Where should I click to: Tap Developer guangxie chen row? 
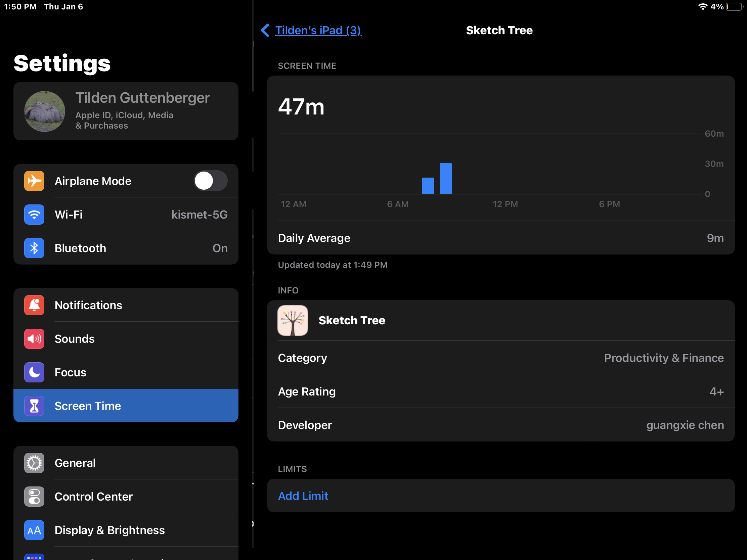pyautogui.click(x=501, y=425)
